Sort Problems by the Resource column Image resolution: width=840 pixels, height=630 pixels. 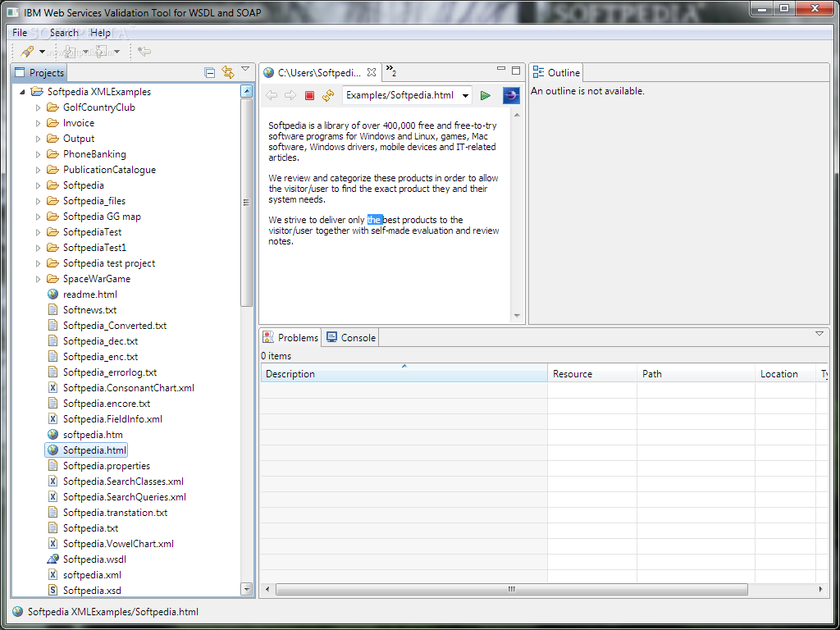[592, 373]
